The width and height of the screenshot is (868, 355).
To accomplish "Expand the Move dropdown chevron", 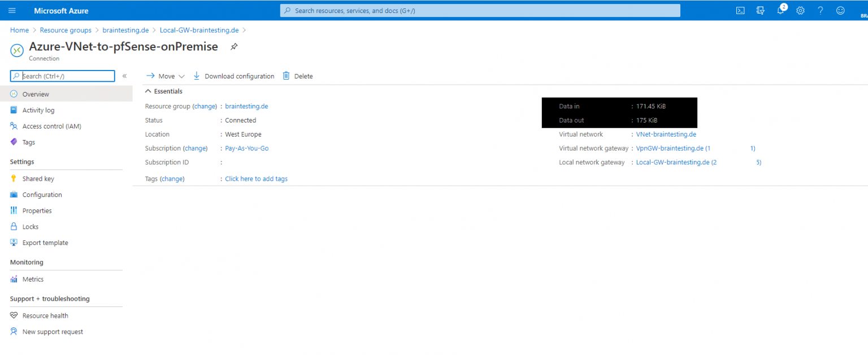I will click(181, 76).
